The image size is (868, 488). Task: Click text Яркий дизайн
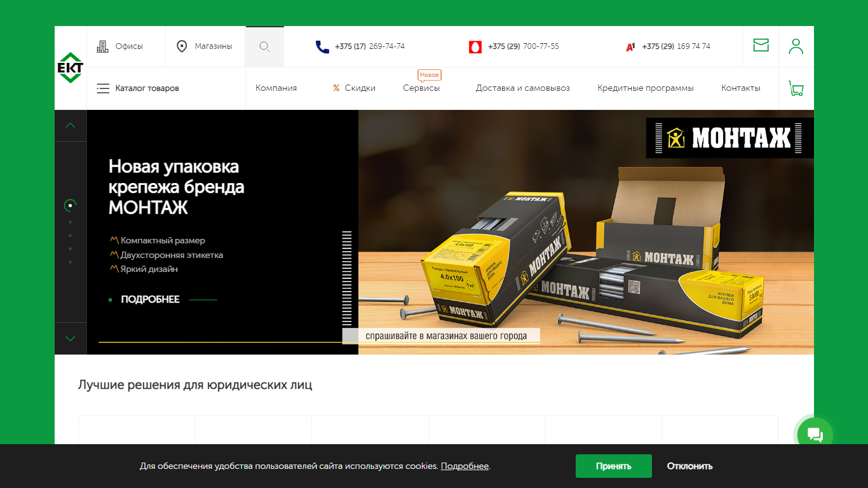pyautogui.click(x=149, y=269)
